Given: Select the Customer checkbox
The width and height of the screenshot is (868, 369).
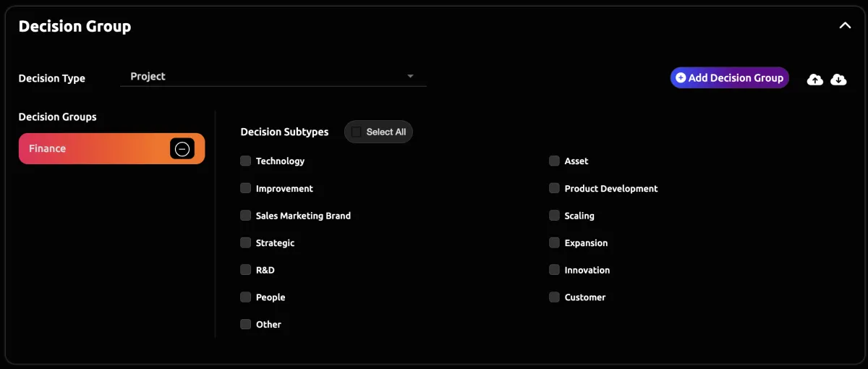Looking at the screenshot, I should [554, 297].
